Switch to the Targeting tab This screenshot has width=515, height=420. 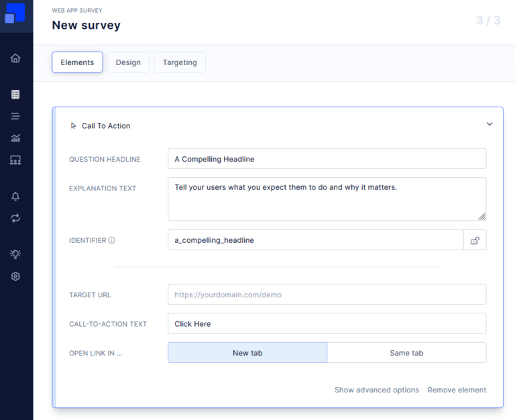(x=180, y=62)
